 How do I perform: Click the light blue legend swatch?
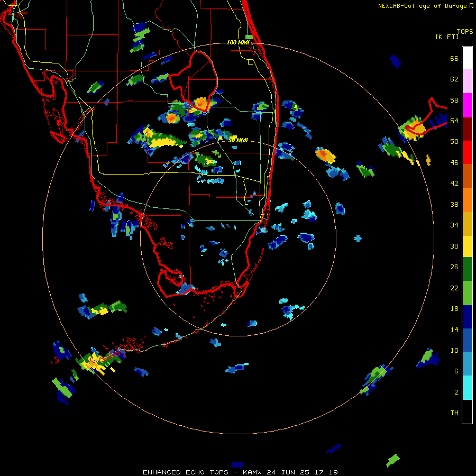click(467, 363)
